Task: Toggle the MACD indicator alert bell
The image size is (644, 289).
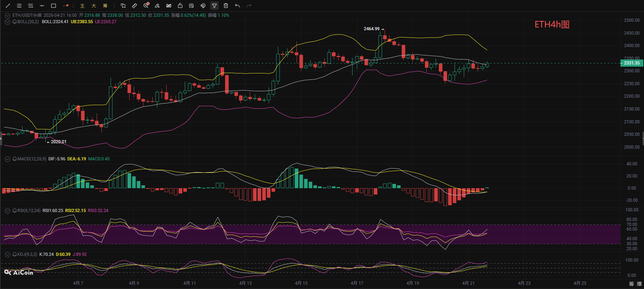Action: pyautogui.click(x=15, y=159)
